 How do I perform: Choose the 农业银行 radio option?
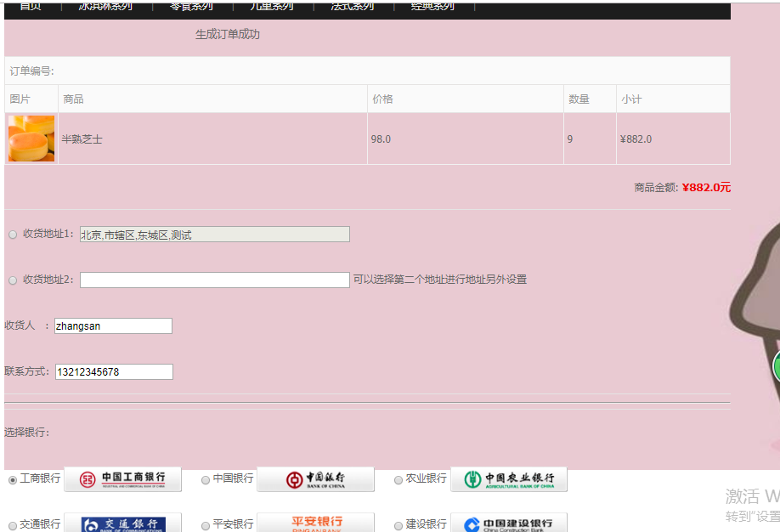(398, 480)
